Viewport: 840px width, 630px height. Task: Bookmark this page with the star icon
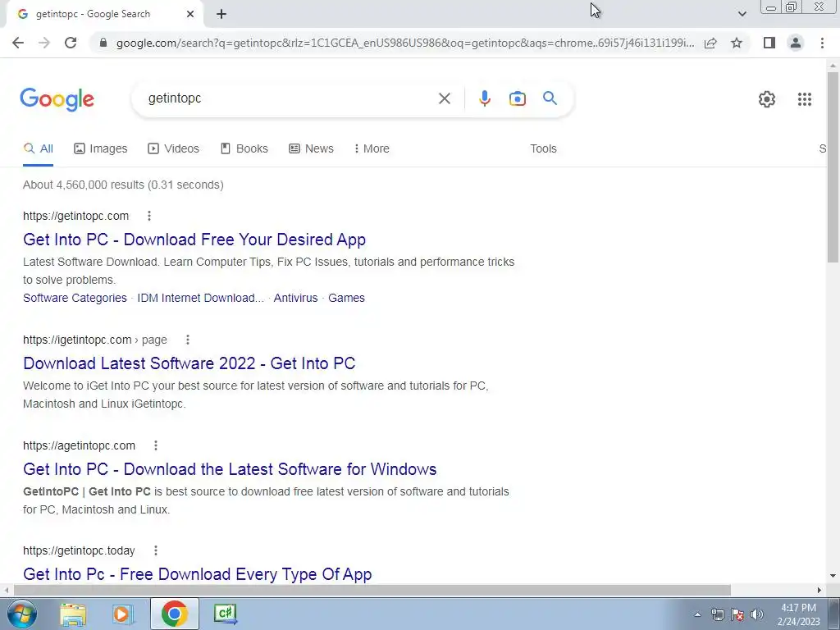(x=737, y=43)
